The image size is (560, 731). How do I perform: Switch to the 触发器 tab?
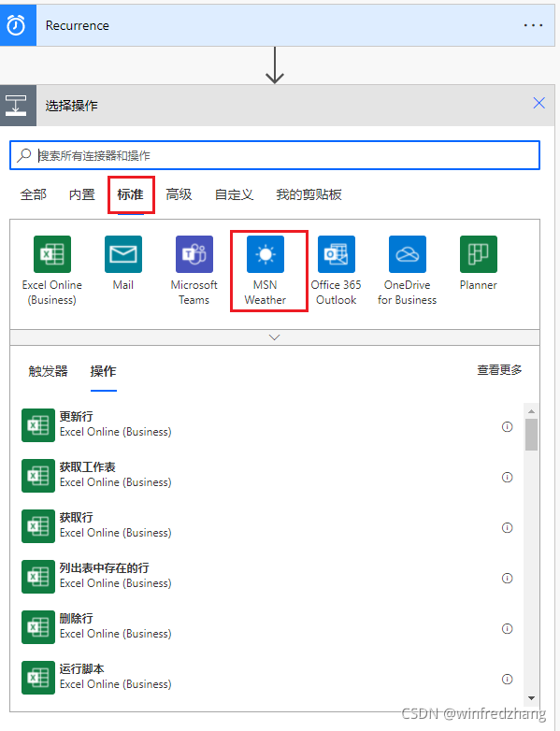[x=48, y=371]
